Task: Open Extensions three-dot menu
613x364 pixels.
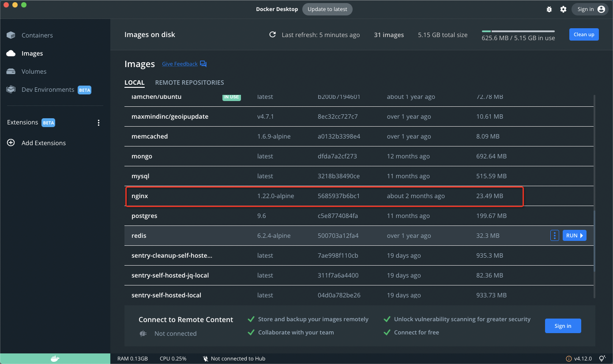Action: 98,123
